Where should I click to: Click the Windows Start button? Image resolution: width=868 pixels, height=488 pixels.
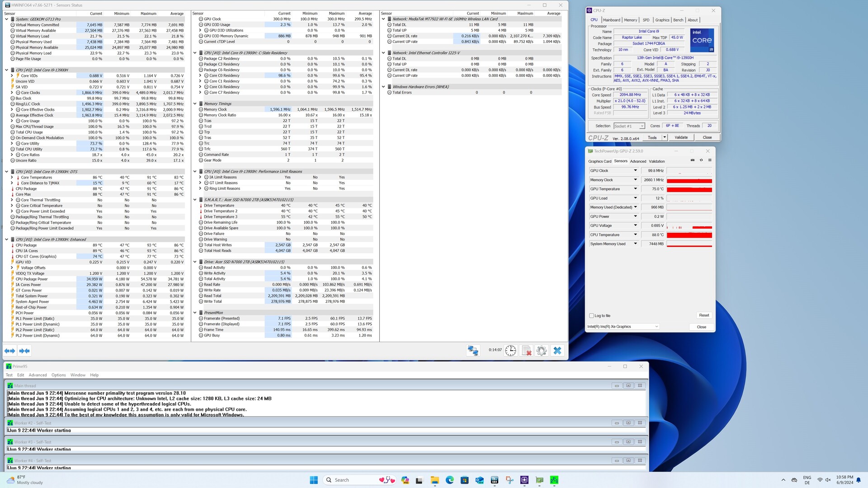[x=314, y=480]
